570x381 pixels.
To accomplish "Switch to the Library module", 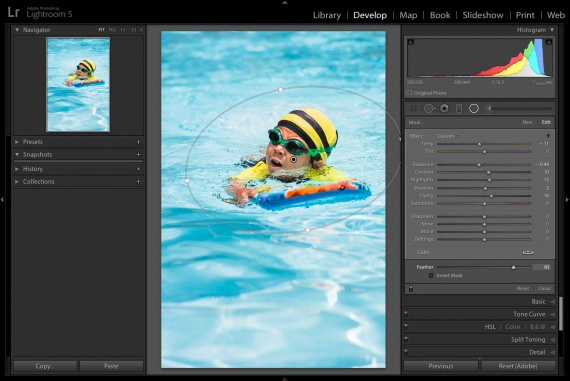I will pyautogui.click(x=327, y=15).
